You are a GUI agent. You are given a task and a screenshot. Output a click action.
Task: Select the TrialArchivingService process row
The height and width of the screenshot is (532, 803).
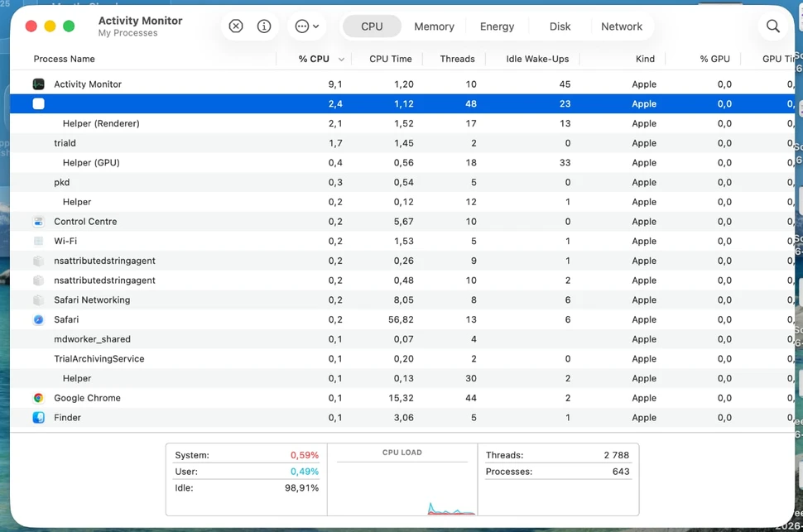402,359
